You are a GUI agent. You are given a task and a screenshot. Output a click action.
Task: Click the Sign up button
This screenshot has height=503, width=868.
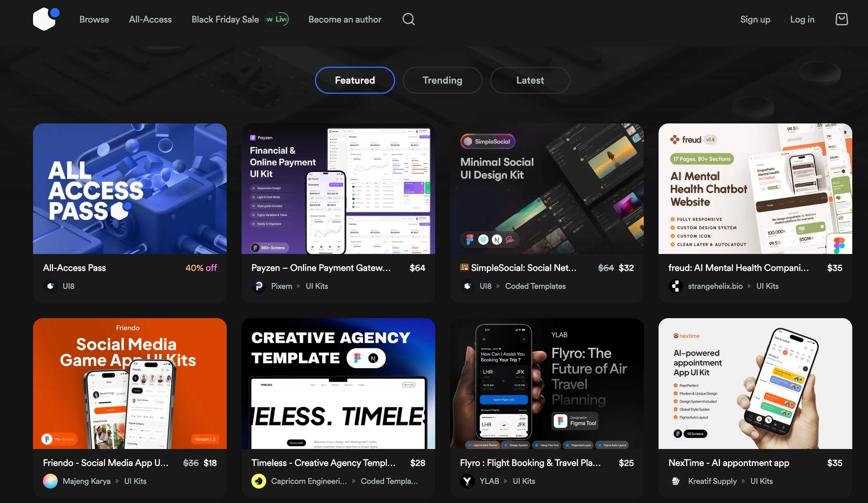tap(755, 19)
